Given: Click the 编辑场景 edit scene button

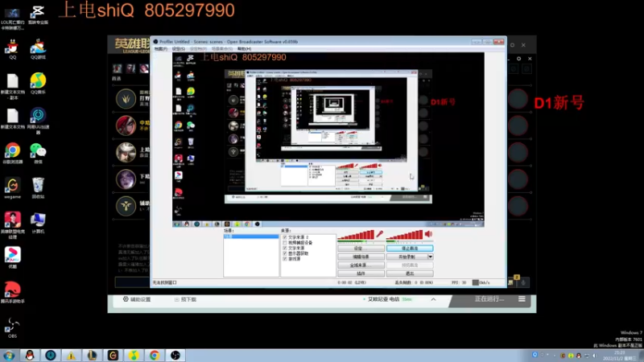Looking at the screenshot, I should point(361,257).
